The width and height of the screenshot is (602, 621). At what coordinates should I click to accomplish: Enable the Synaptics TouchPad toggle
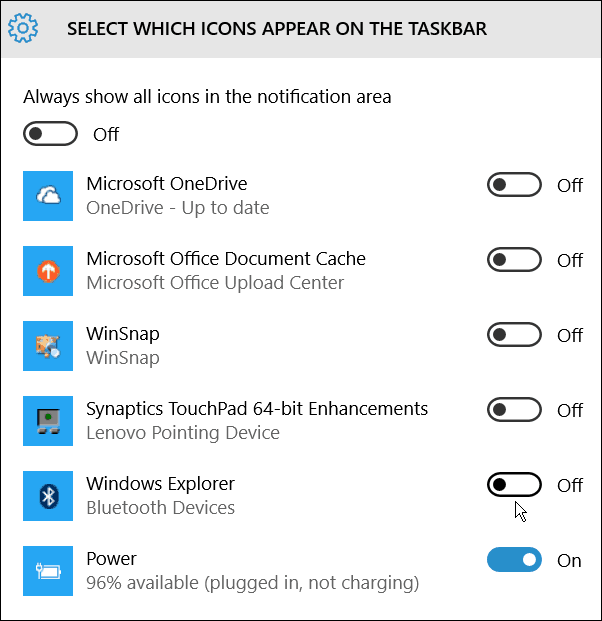[x=514, y=410]
